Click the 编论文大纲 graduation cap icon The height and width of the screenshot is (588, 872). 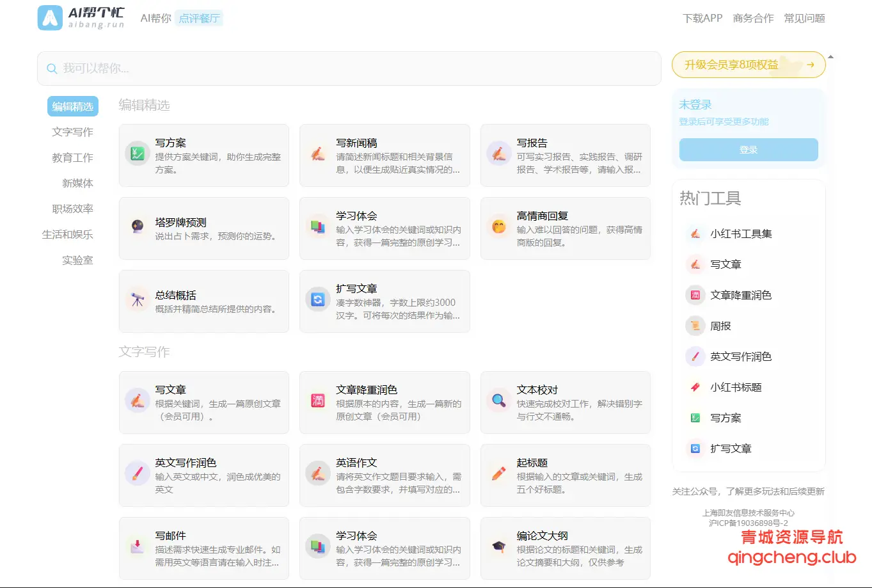tap(498, 546)
